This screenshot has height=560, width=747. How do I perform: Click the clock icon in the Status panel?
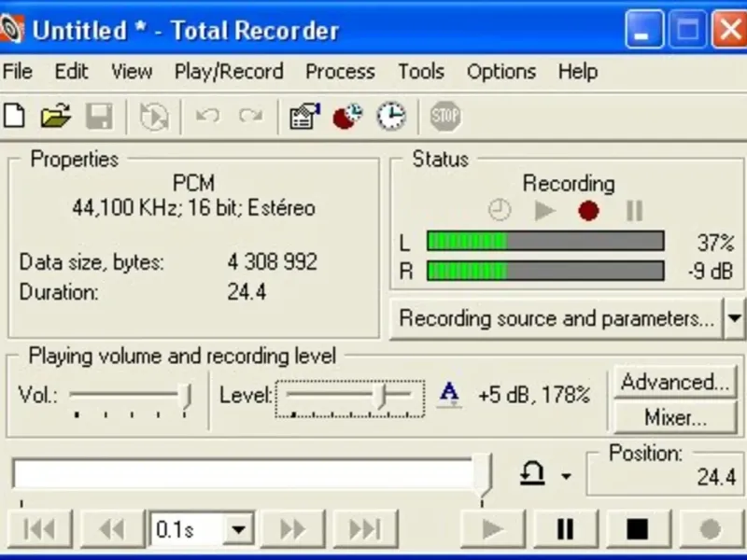click(500, 210)
